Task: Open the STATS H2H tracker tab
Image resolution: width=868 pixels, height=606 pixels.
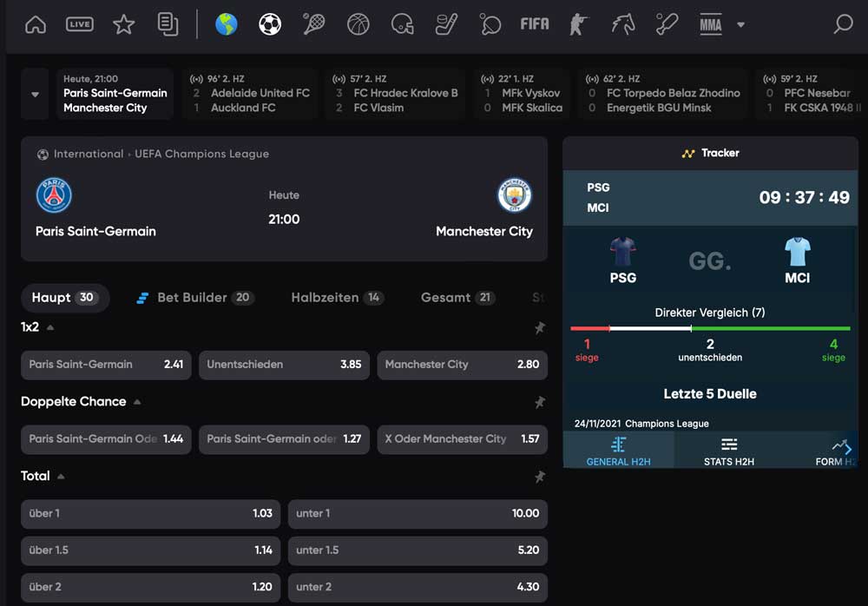Action: (729, 451)
